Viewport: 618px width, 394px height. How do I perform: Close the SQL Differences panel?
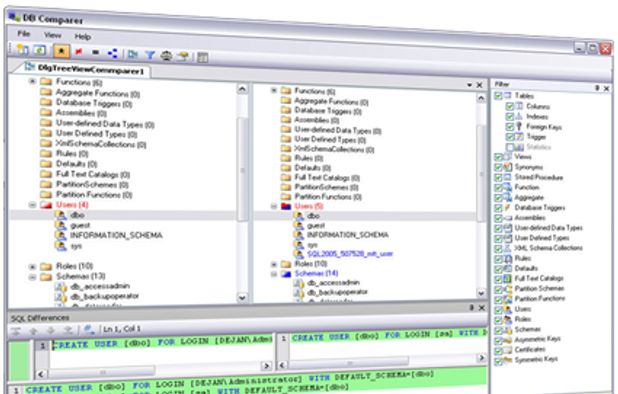pos(482,308)
